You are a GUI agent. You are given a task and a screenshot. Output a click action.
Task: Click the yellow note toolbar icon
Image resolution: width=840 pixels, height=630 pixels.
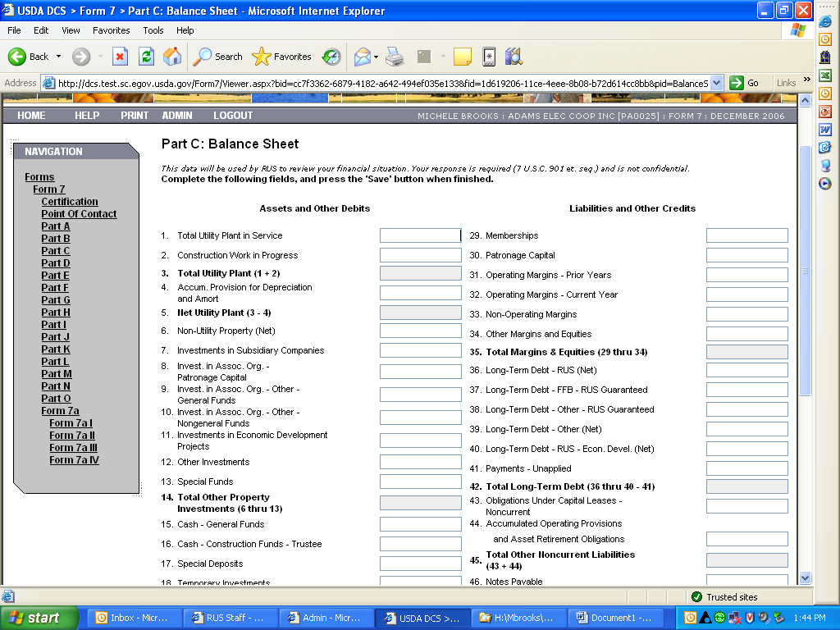click(463, 57)
